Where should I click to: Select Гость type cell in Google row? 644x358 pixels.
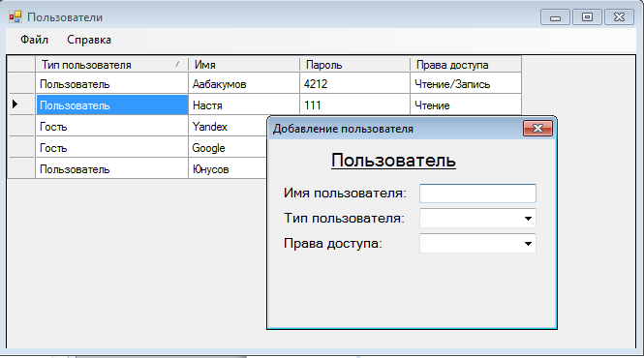(x=111, y=148)
